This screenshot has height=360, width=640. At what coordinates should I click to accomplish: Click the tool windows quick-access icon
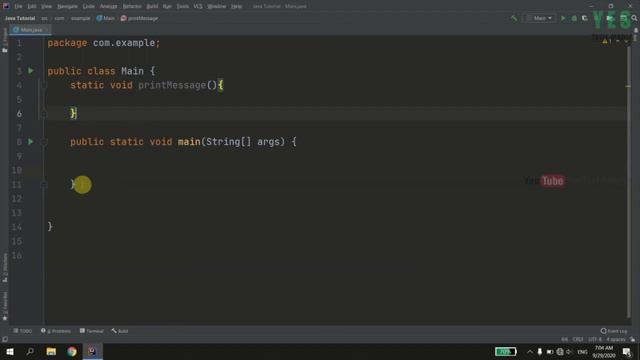pos(5,339)
